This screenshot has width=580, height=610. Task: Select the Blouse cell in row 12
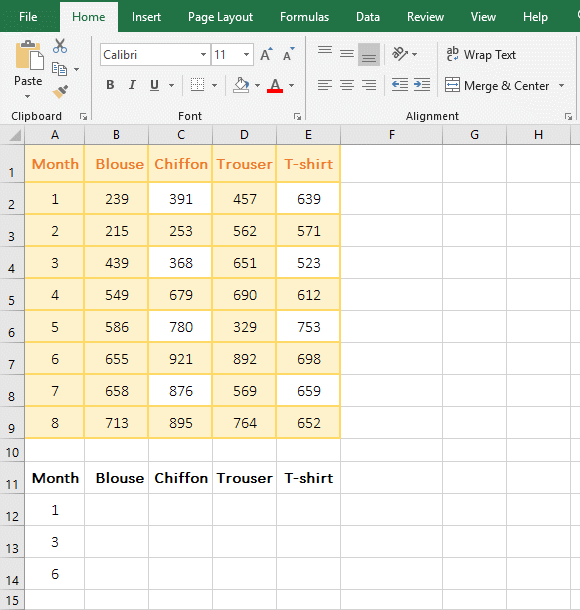(117, 510)
